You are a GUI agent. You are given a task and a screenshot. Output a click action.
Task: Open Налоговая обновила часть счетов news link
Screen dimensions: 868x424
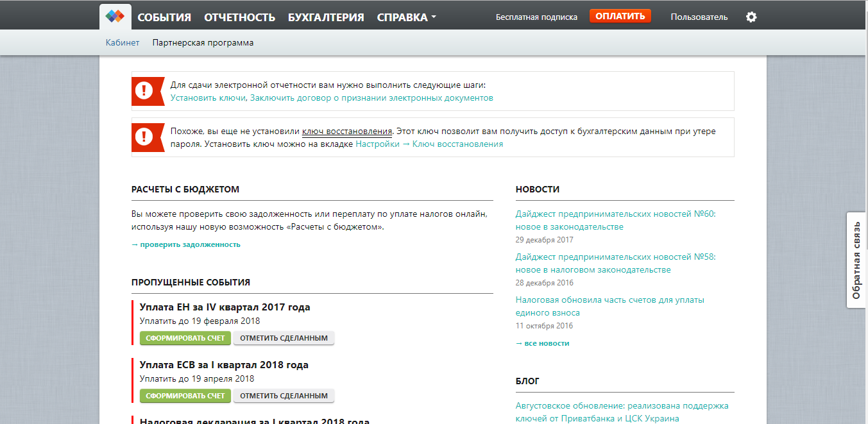pos(610,307)
